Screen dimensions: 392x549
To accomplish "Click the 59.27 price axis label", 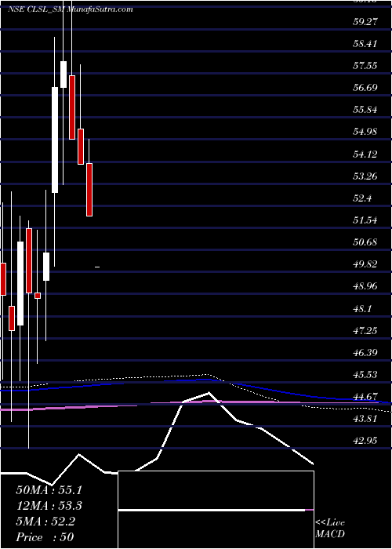I will coord(365,21).
